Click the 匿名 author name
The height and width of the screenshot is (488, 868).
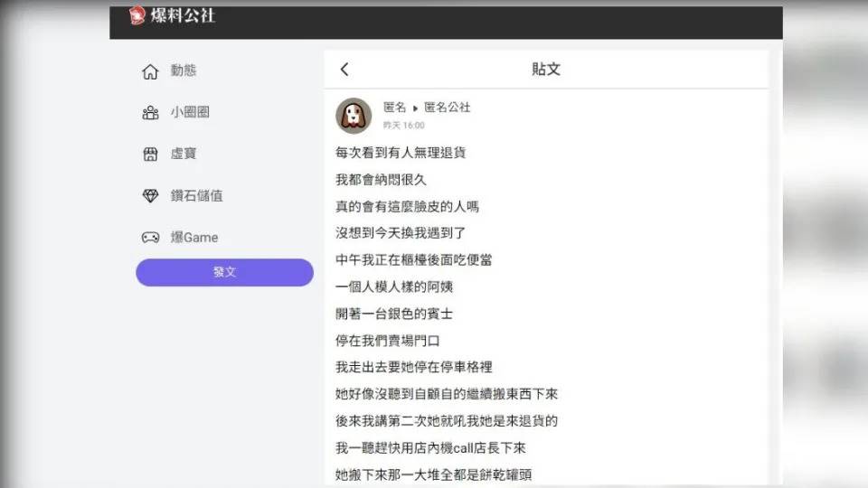coord(395,108)
